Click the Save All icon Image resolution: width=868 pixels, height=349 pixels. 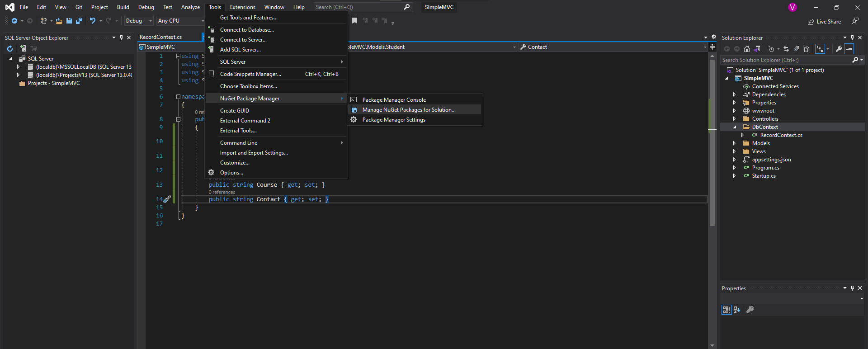[79, 21]
